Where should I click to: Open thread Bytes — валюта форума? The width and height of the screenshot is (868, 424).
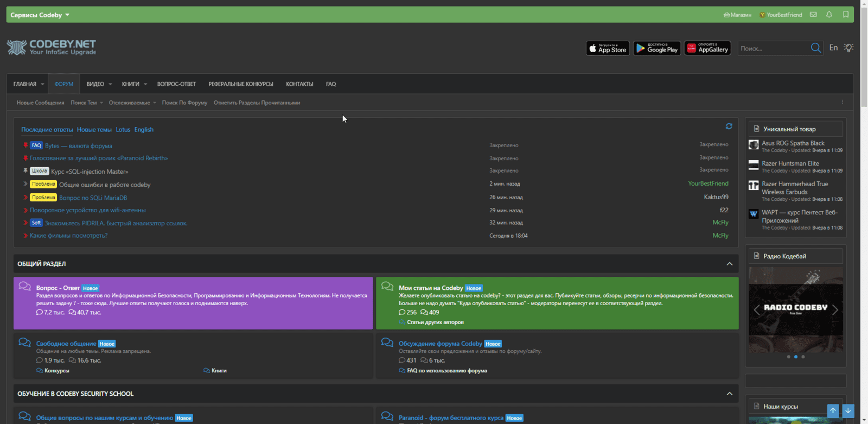79,146
